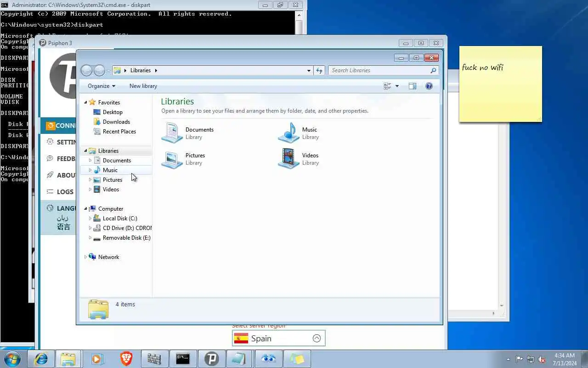Expand the Music node in navigation tree

pyautogui.click(x=90, y=170)
